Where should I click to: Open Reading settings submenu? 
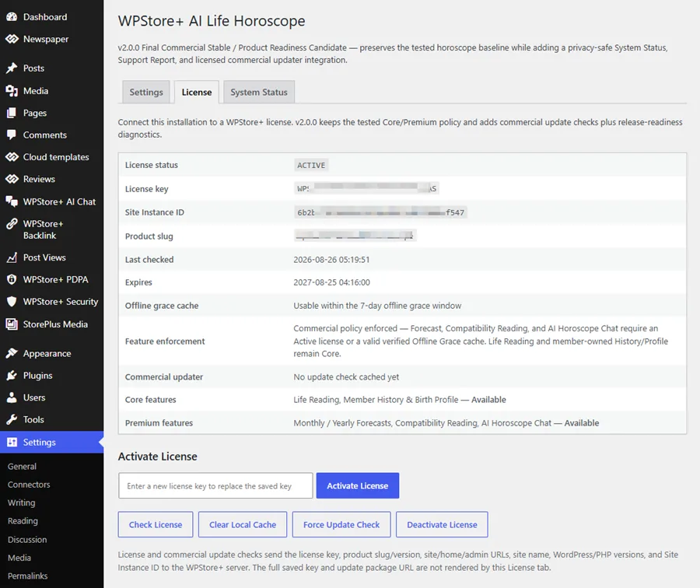(23, 521)
